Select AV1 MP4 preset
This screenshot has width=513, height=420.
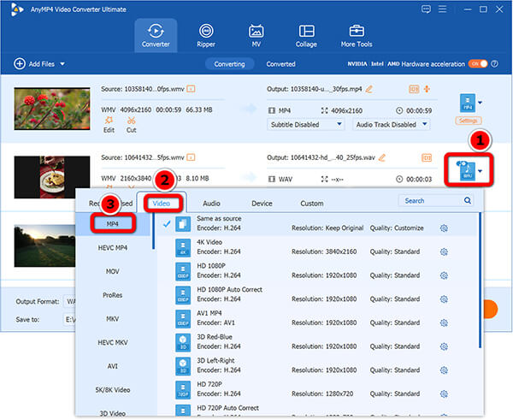[x=317, y=318]
